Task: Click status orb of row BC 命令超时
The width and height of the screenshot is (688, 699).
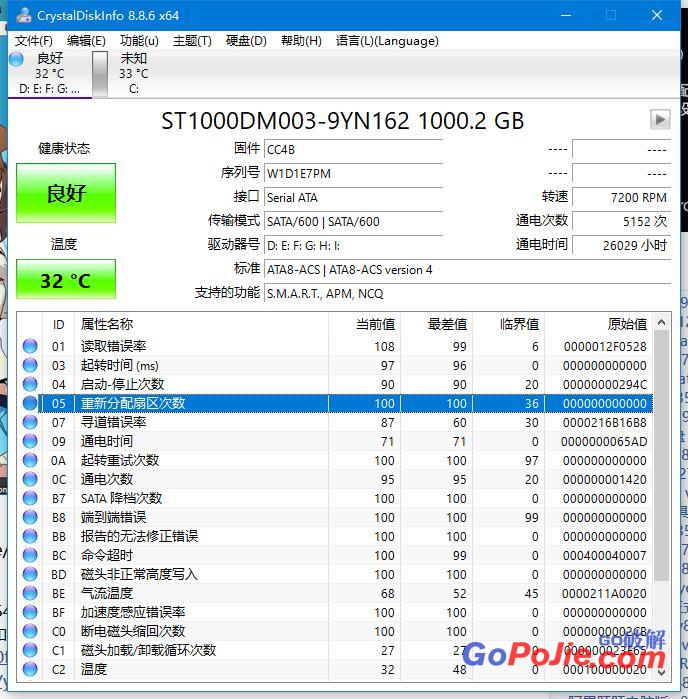Action: pos(30,555)
